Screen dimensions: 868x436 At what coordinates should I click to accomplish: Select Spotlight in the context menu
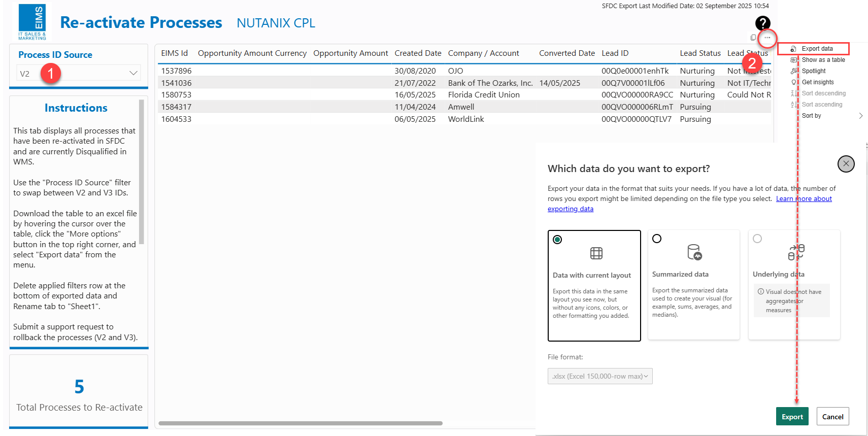coord(813,71)
